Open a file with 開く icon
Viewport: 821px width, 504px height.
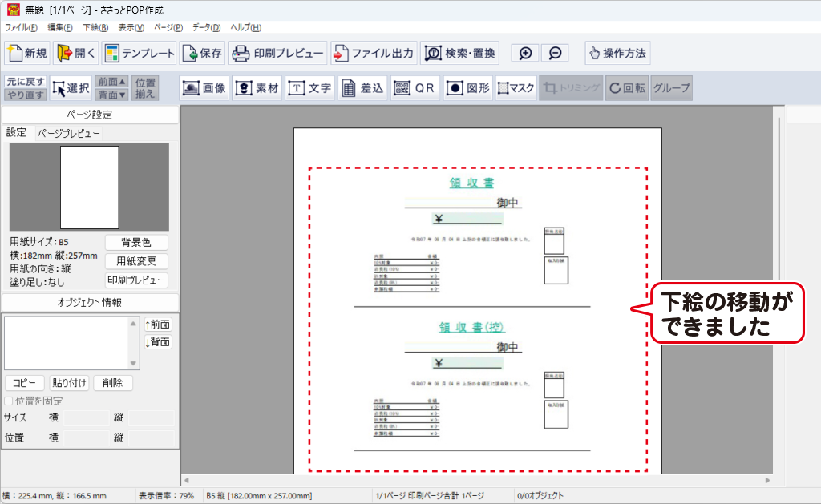click(x=75, y=54)
